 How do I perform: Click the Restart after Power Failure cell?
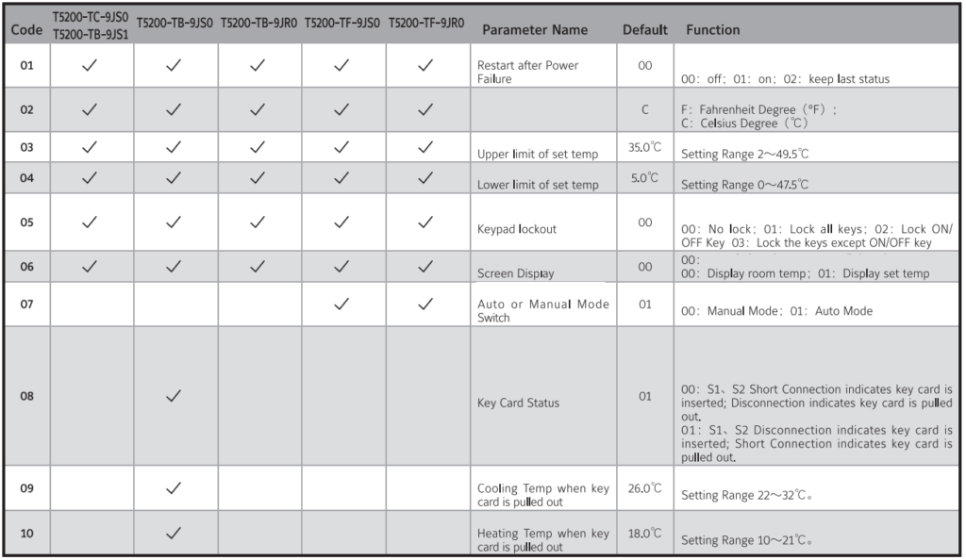click(x=528, y=72)
